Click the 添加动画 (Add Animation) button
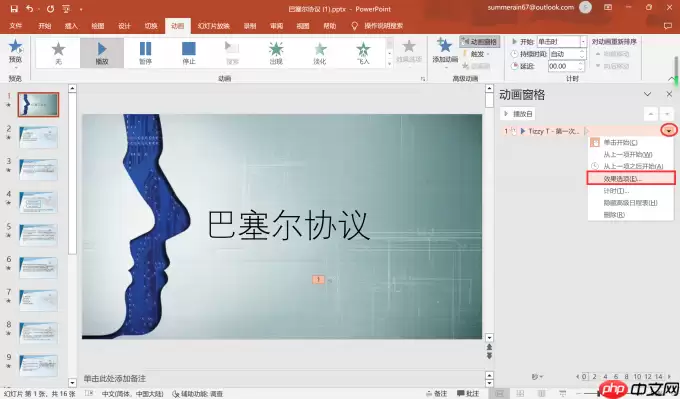The image size is (680, 399). pos(445,51)
